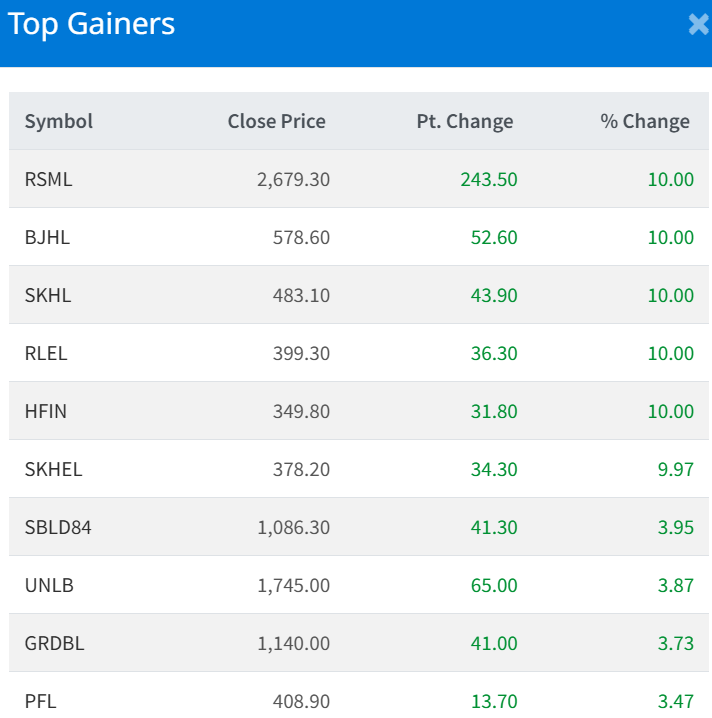
Task: Click the 243.50 point change value
Action: pyautogui.click(x=489, y=180)
